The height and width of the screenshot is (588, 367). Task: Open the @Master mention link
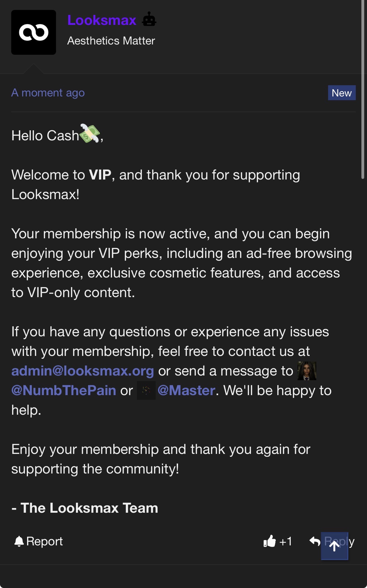pos(186,390)
